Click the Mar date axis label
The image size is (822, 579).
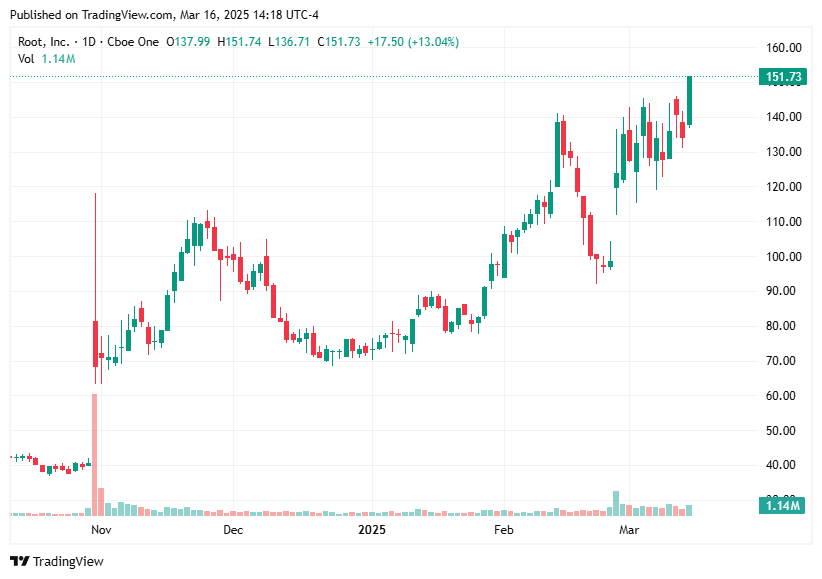coord(629,530)
